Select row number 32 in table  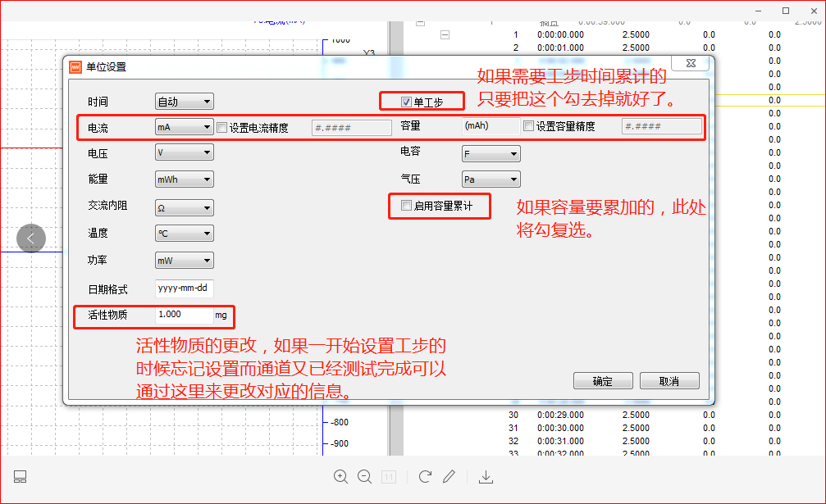[513, 442]
